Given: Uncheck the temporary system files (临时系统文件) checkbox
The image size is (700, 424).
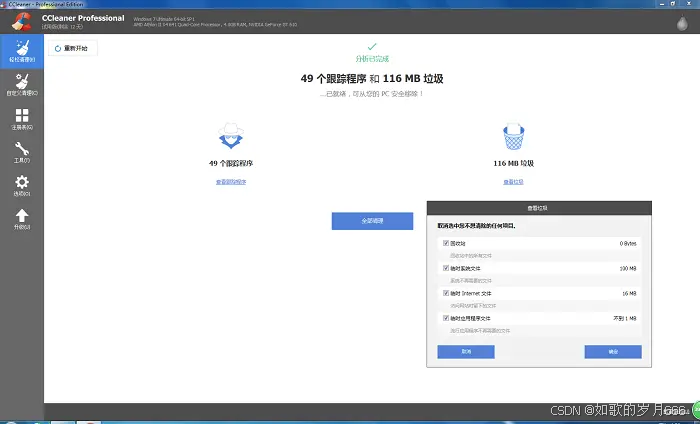Looking at the screenshot, I should [x=446, y=268].
